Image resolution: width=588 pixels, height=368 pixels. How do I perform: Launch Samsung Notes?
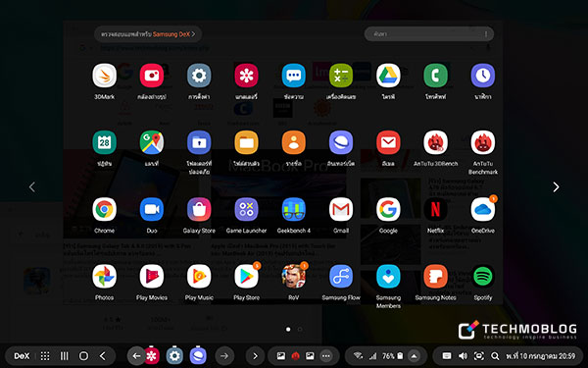435,276
